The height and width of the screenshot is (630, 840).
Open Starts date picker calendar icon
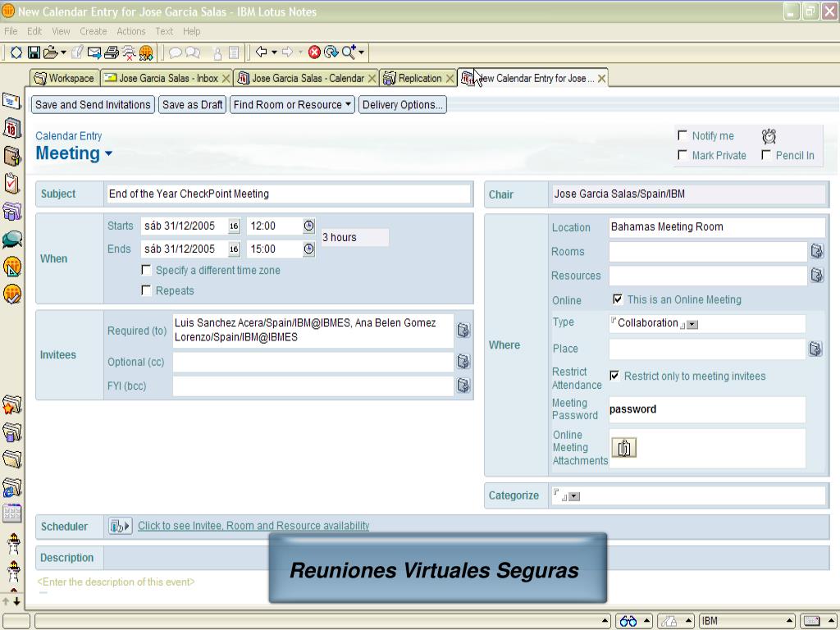click(234, 226)
